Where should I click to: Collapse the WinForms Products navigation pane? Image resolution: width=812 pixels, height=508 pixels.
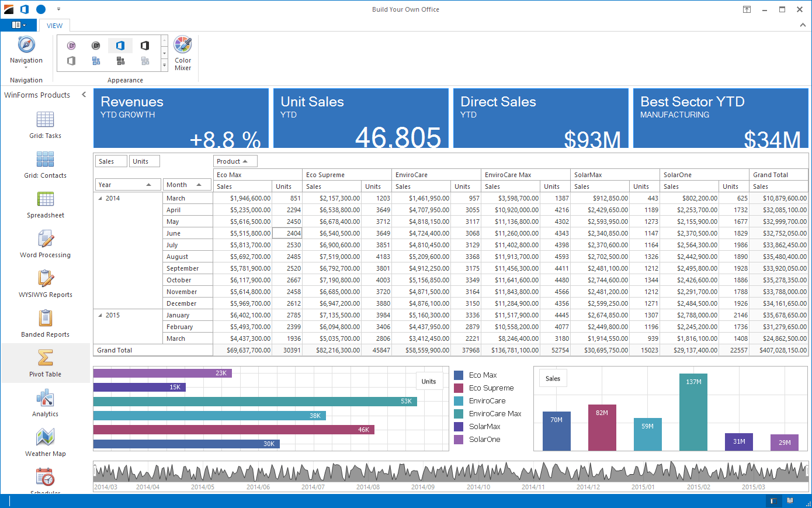tap(84, 95)
